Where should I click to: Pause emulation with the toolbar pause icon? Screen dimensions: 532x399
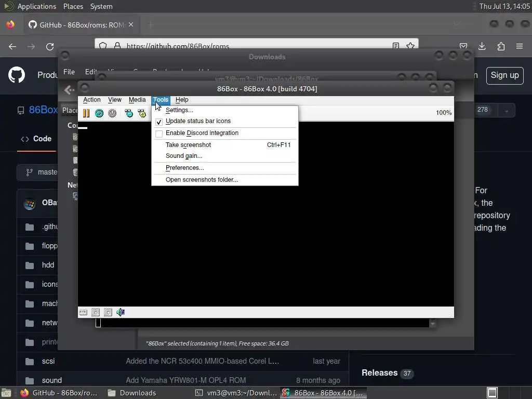(86, 113)
